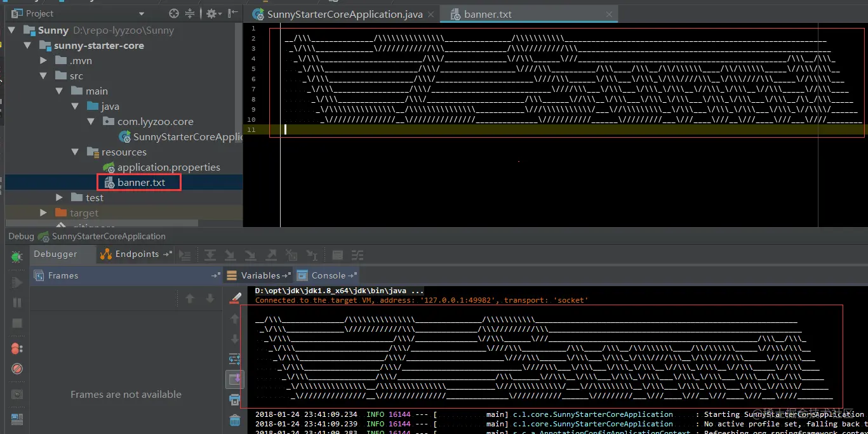Close the SunnyStarterCoreApplication.java tab
Image resolution: width=868 pixels, height=434 pixels.
[430, 15]
